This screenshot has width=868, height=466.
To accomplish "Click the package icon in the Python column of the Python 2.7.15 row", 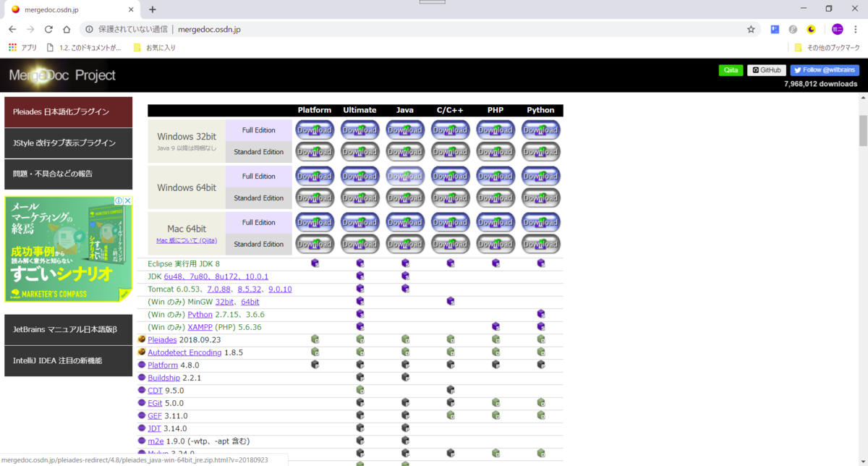I will click(540, 314).
